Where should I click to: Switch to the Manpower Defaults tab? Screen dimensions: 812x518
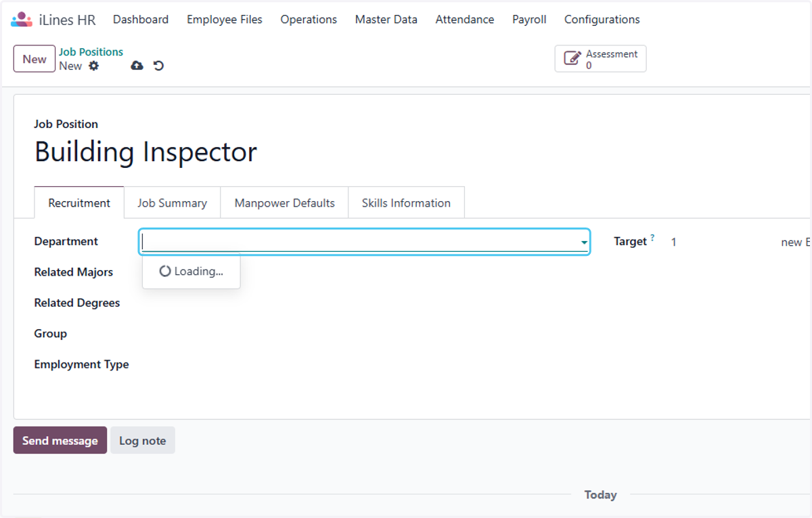pos(285,202)
